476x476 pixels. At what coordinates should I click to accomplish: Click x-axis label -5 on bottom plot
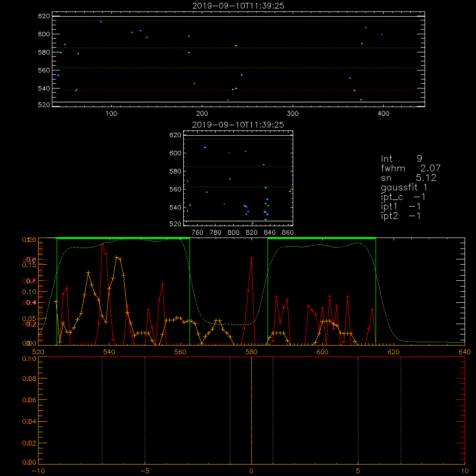point(145,471)
